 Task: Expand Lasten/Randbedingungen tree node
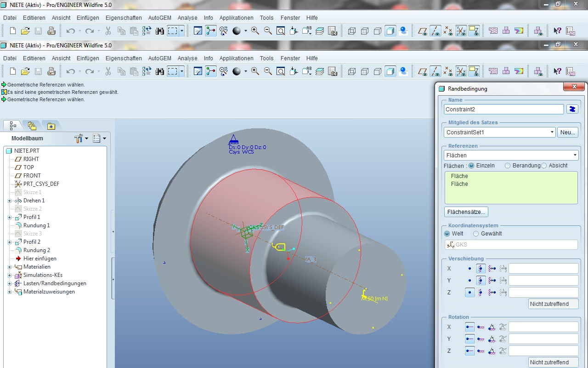10,284
